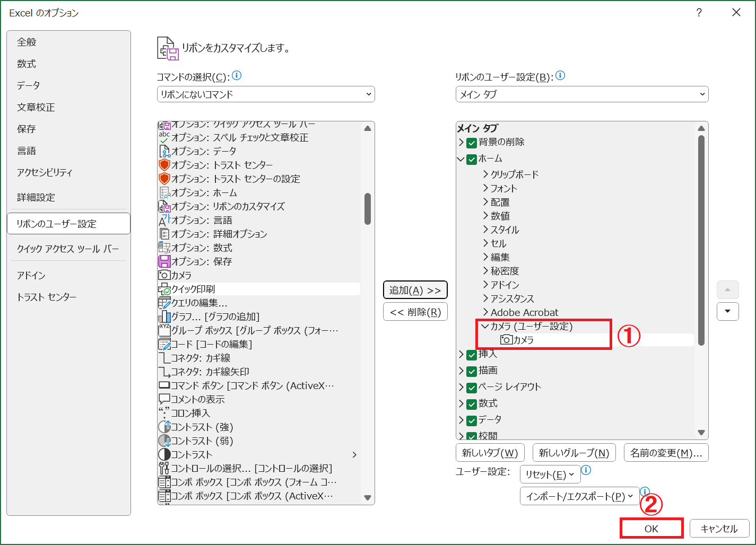
Task: Click icon beside オプション: リボンのカスタマイズ
Action: [164, 206]
